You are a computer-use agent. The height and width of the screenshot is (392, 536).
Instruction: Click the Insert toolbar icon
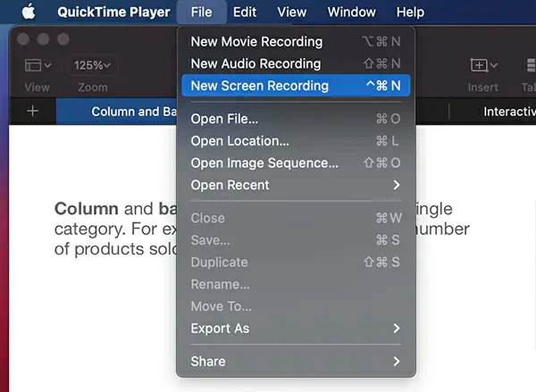pyautogui.click(x=482, y=65)
